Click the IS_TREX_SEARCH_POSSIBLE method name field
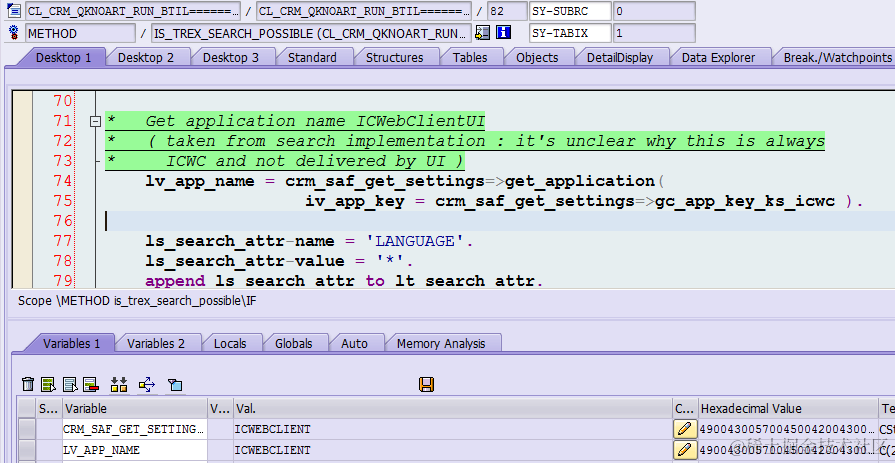The image size is (895, 463). pyautogui.click(x=311, y=33)
